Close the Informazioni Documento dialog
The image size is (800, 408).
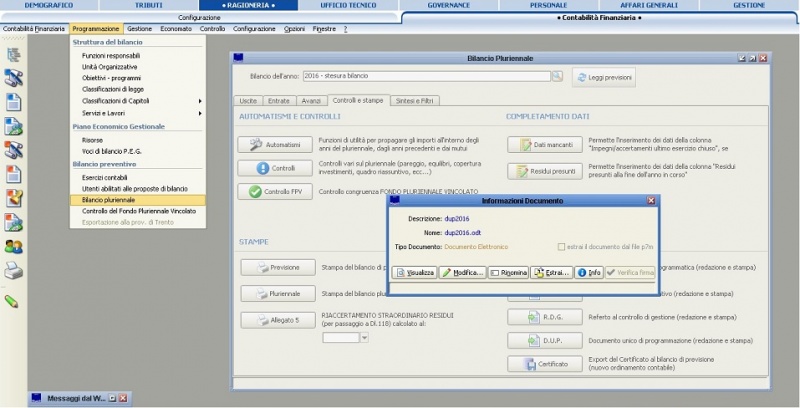click(651, 201)
